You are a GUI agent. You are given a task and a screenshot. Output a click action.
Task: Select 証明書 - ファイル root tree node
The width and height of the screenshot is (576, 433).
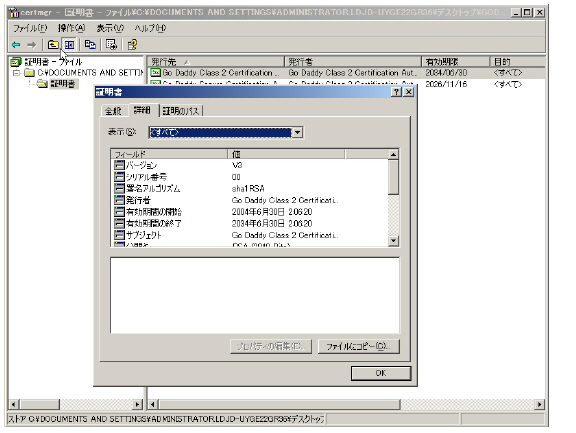tap(53, 62)
